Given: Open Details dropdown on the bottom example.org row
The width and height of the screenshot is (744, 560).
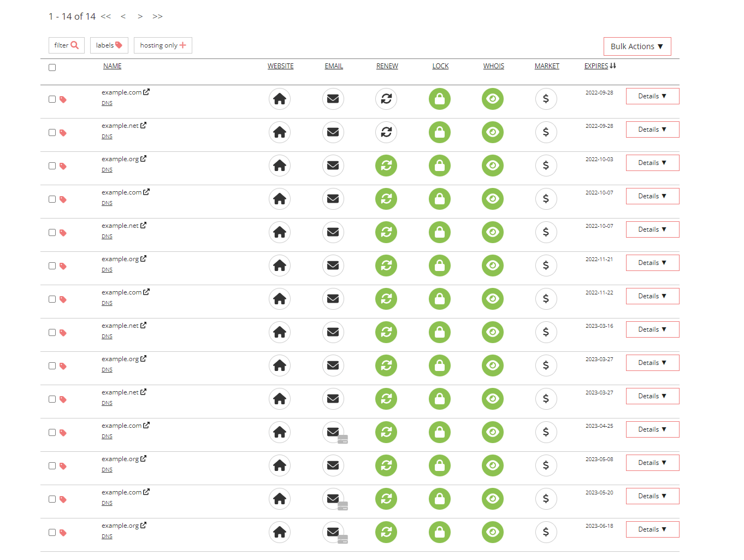Looking at the screenshot, I should point(652,529).
